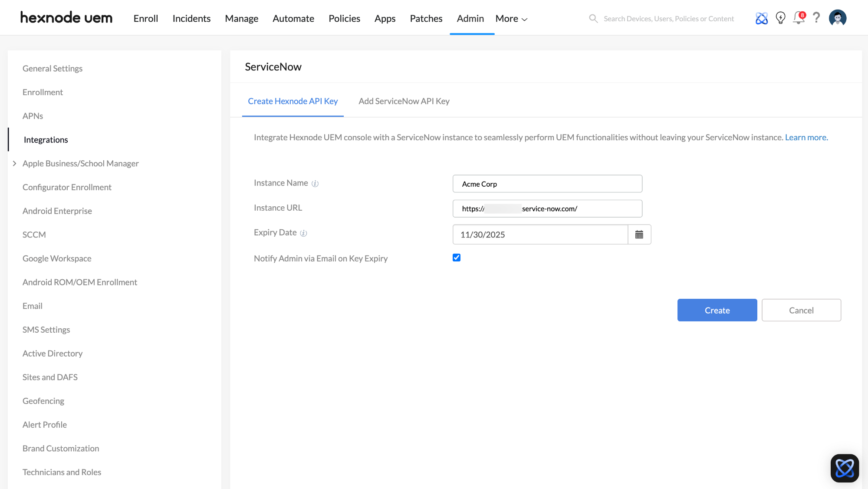
Task: Expand Apple Business/School Manager section
Action: point(15,163)
